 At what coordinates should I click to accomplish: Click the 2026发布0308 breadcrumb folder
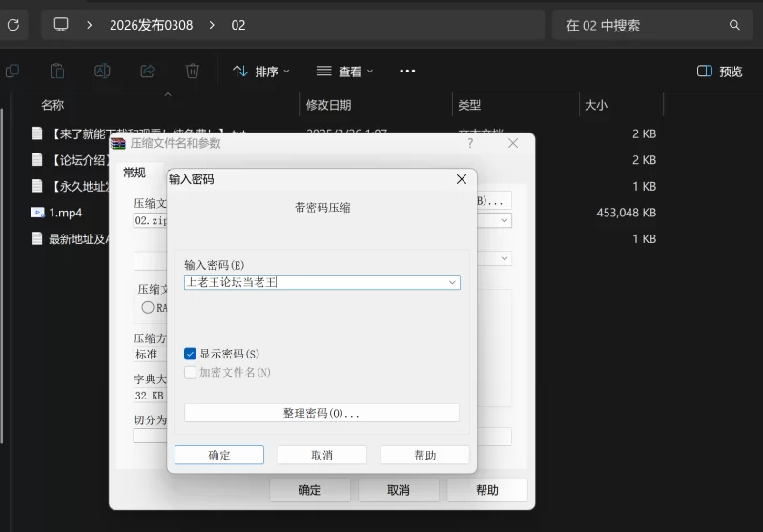click(x=152, y=25)
